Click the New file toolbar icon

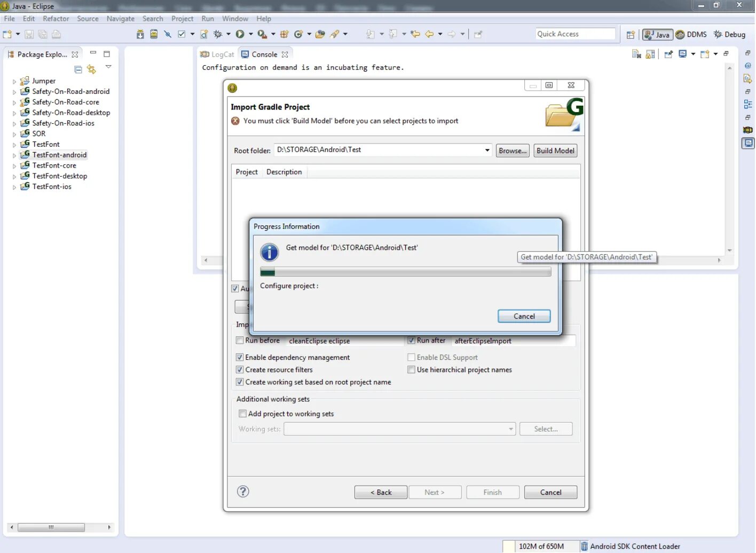click(7, 34)
